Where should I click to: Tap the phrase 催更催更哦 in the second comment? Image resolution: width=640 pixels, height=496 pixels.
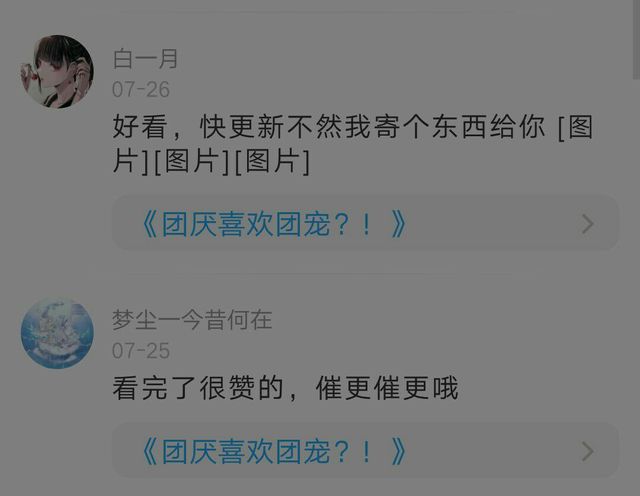pyautogui.click(x=387, y=388)
